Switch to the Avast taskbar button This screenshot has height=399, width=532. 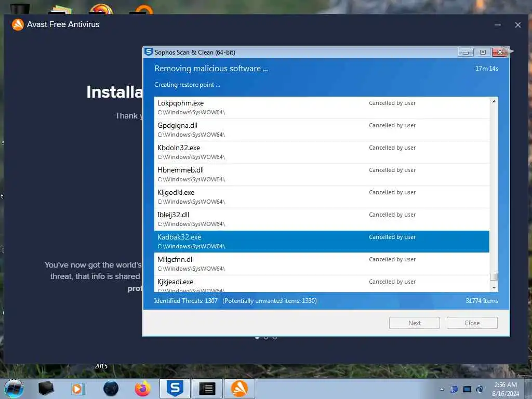tap(239, 389)
